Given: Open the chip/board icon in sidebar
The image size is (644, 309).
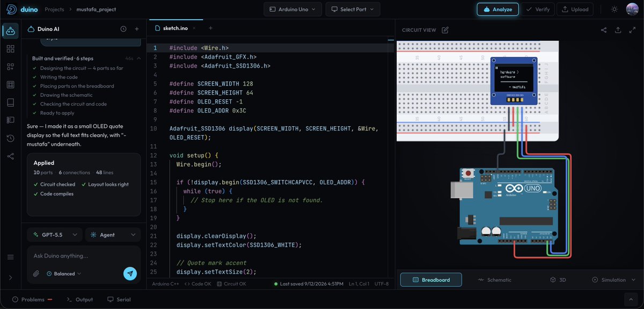Looking at the screenshot, I should coord(10,84).
